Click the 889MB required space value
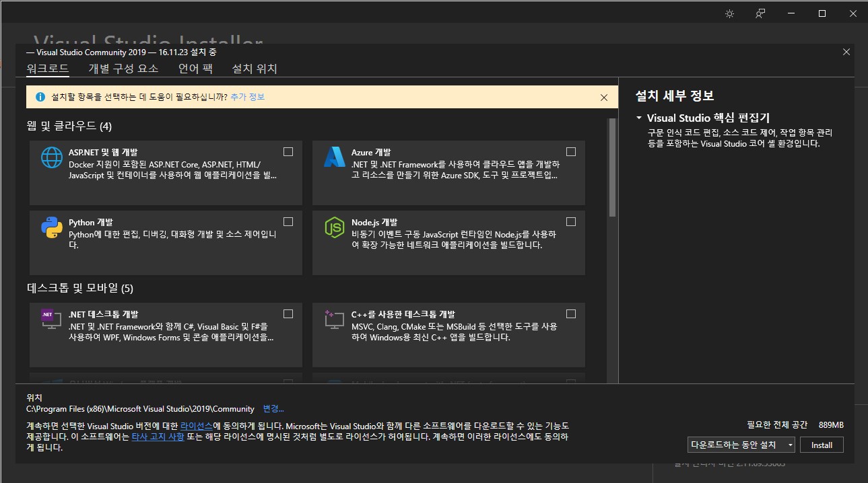Viewport: 868px width, 483px height. pos(831,425)
